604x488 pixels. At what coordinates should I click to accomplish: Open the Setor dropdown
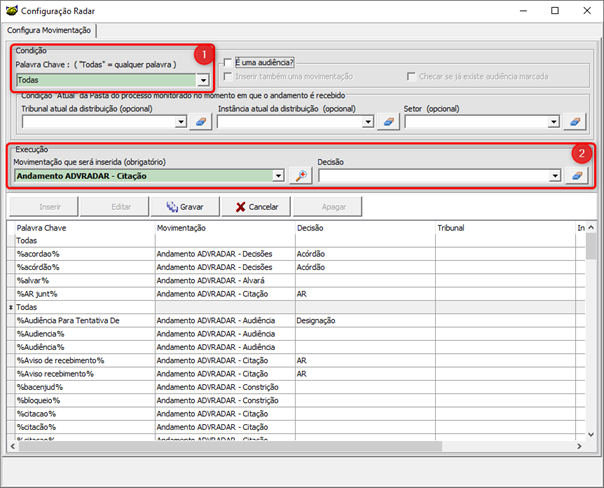[554, 122]
